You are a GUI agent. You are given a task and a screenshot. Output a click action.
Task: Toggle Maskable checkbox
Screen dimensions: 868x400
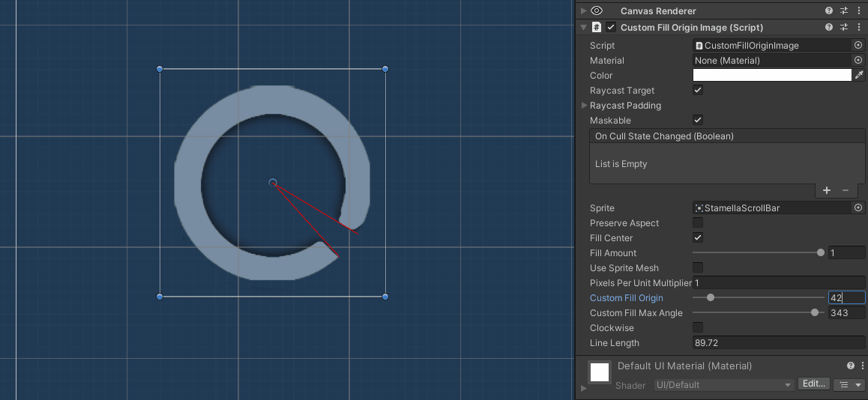[698, 120]
